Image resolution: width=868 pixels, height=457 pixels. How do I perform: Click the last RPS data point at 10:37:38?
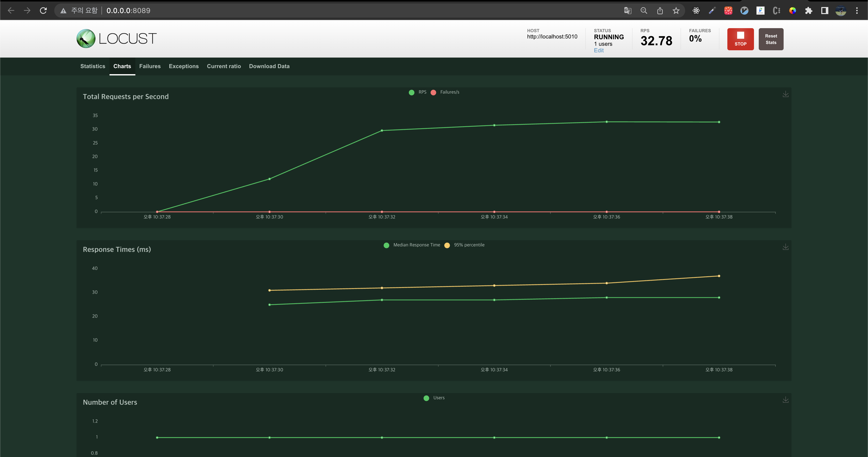click(x=719, y=122)
